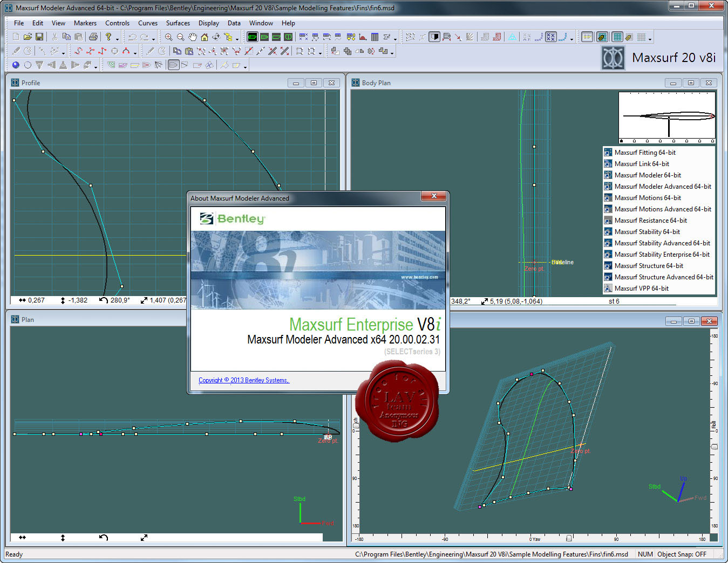
Task: Click the New design toolbar icon
Action: (15, 37)
